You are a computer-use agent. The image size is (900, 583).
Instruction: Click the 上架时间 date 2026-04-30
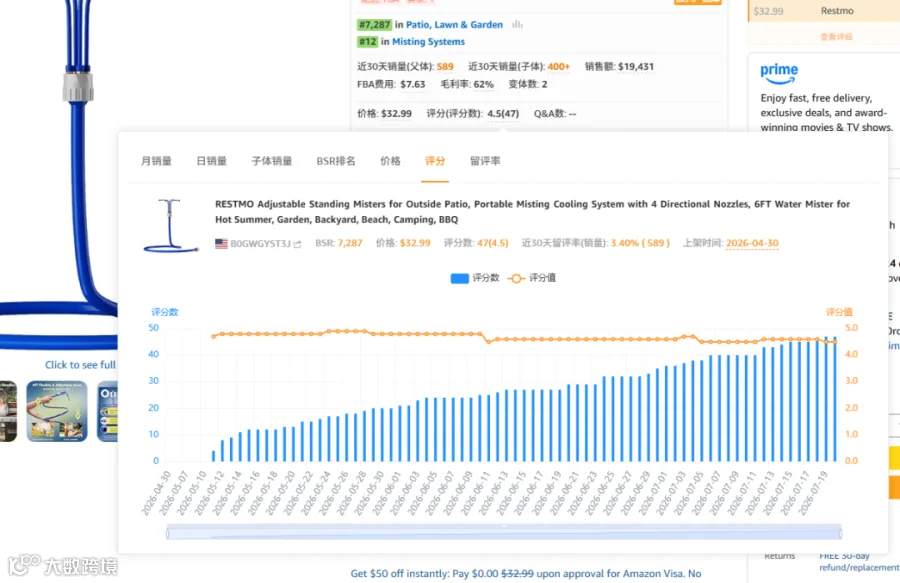(x=752, y=243)
